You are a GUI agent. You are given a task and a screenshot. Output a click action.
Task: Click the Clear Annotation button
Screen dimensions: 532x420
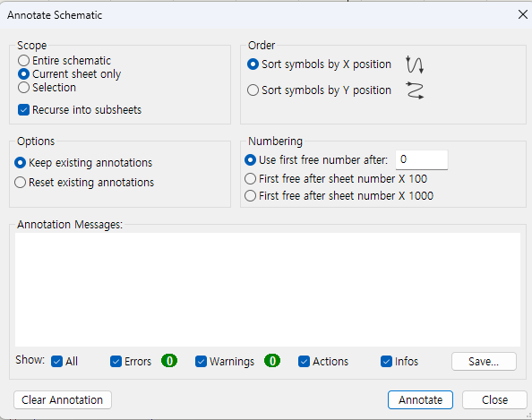coord(63,400)
